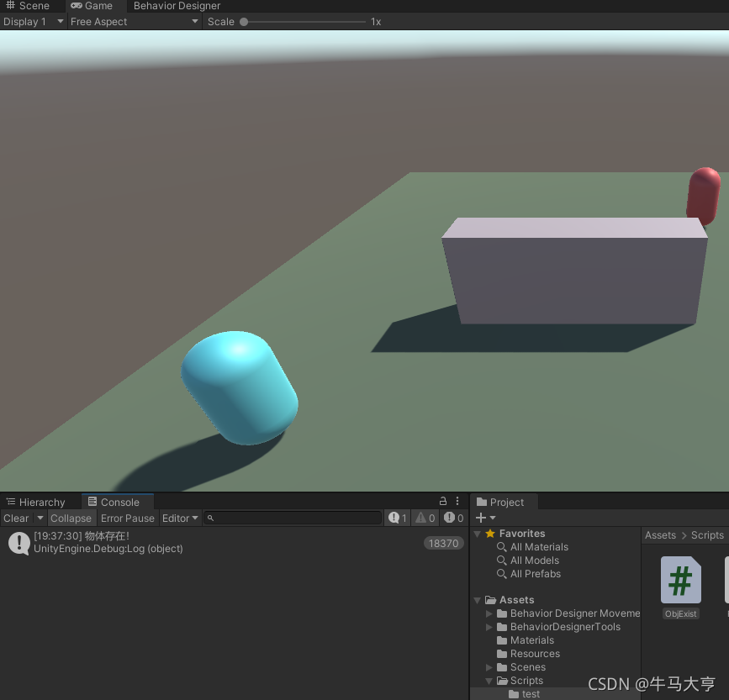Screen dimensions: 729x700
Task: Open the Clear options dropdown arrow
Action: click(x=40, y=518)
